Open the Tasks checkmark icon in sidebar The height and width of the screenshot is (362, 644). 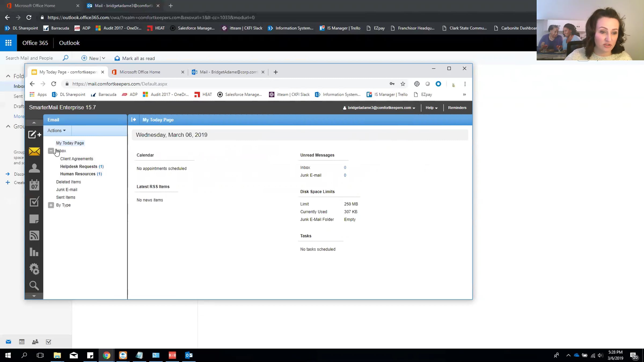click(34, 202)
